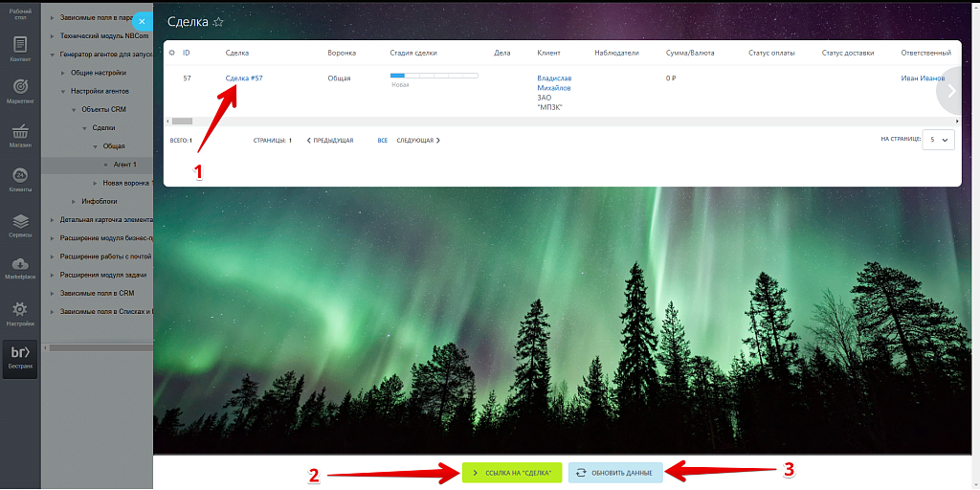Go to Предыдущая page

point(330,141)
